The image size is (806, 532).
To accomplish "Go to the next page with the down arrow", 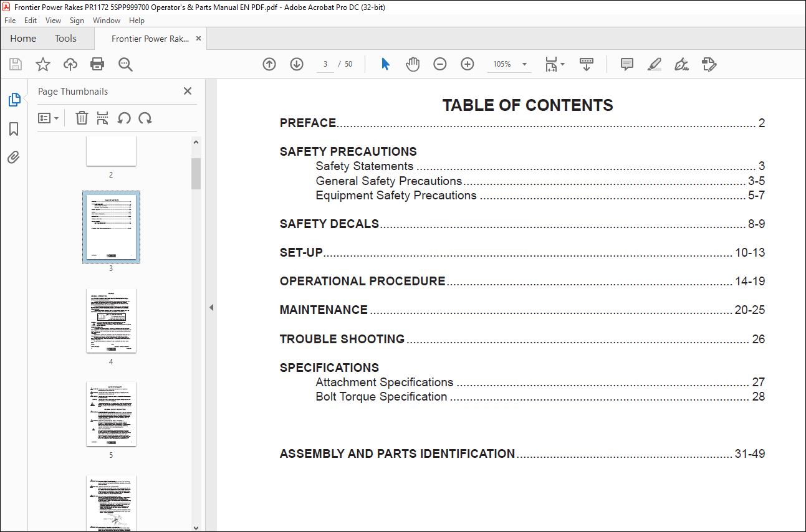I will pyautogui.click(x=297, y=64).
